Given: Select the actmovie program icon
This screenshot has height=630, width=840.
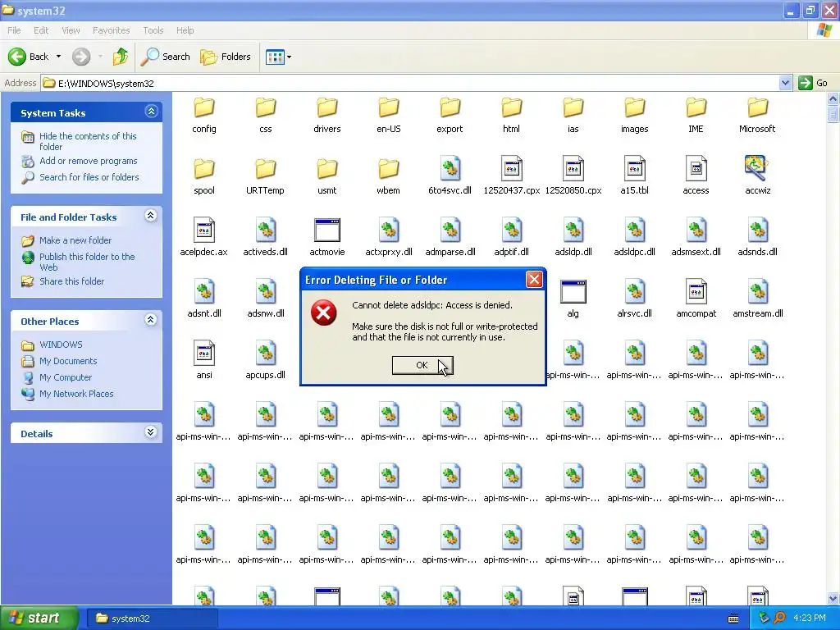Looking at the screenshot, I should click(x=327, y=231).
